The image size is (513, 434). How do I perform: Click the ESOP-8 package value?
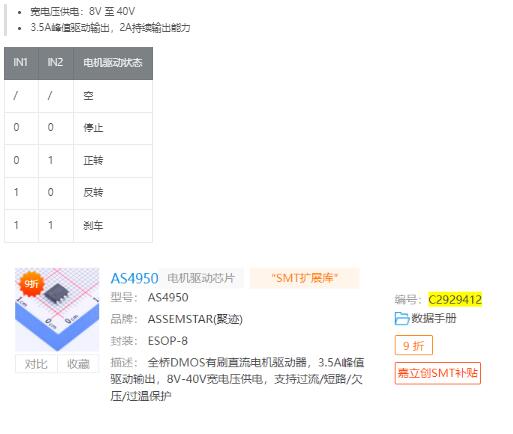pos(168,341)
